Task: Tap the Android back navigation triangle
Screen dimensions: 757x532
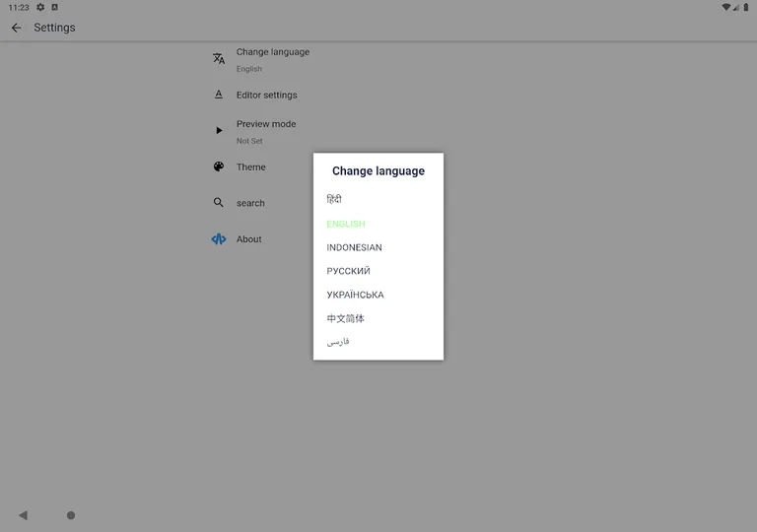Action: [x=24, y=515]
